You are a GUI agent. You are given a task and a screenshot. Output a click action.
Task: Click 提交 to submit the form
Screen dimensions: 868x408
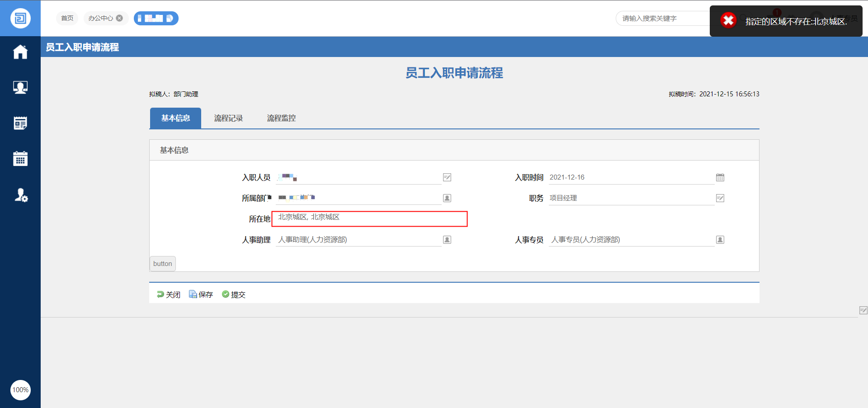tap(234, 294)
